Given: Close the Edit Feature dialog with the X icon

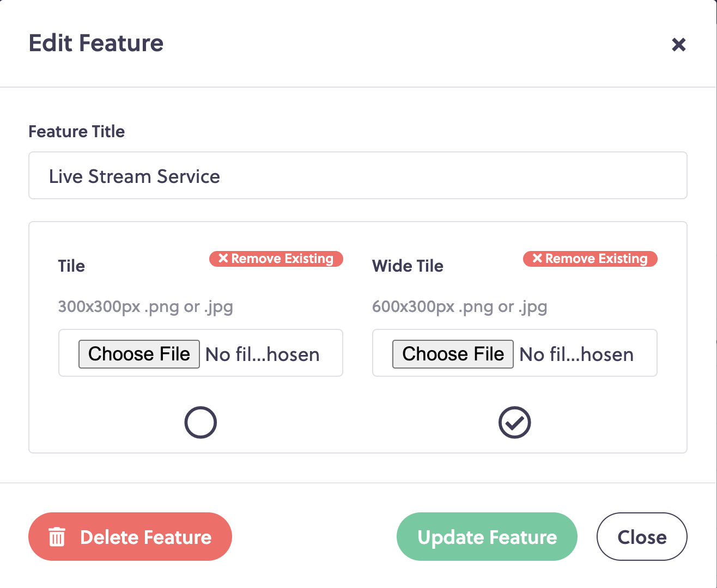Looking at the screenshot, I should pyautogui.click(x=678, y=44).
